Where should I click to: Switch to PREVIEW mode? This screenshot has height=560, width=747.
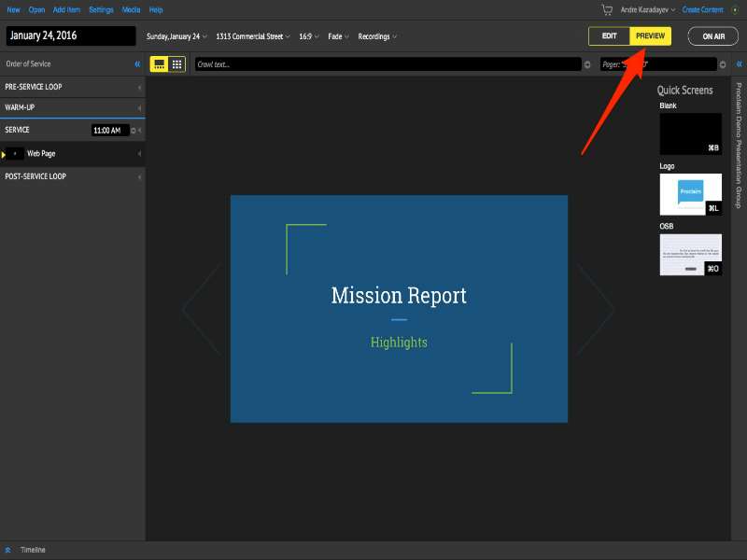tap(651, 35)
